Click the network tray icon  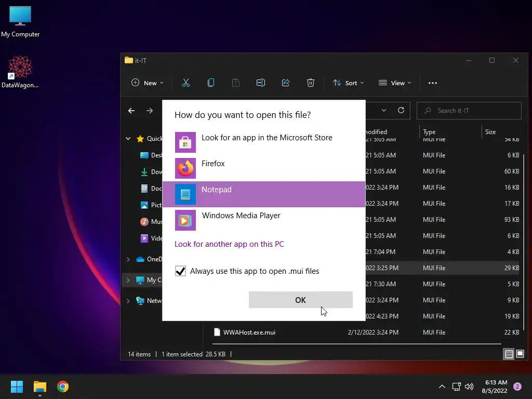pyautogui.click(x=456, y=387)
